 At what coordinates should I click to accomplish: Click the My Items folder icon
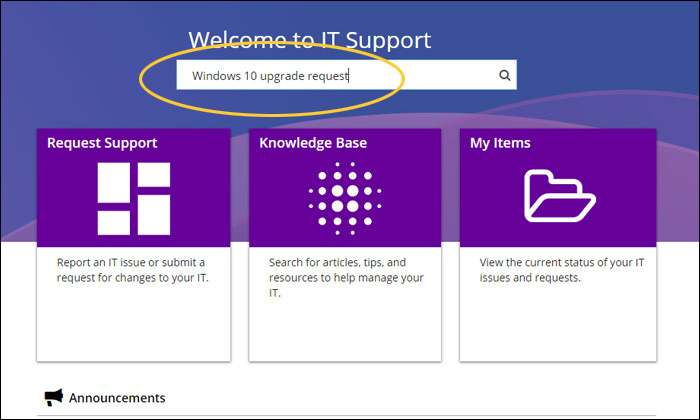click(560, 196)
